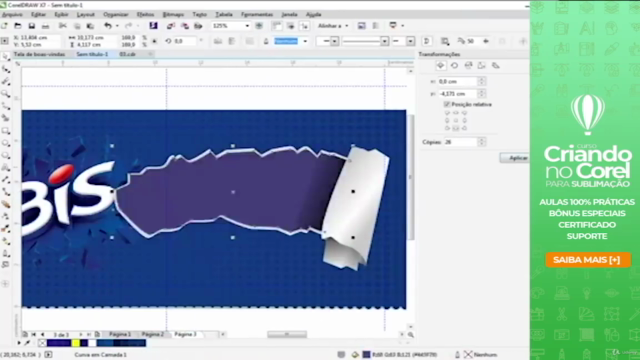The height and width of the screenshot is (360, 640).
Task: Click the mirror horizontally icon
Action: (218, 41)
